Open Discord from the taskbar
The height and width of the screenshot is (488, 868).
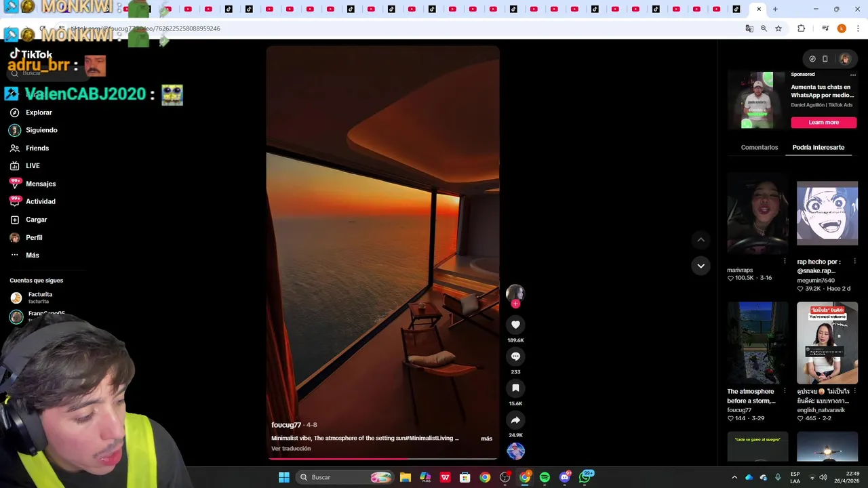pos(565,477)
